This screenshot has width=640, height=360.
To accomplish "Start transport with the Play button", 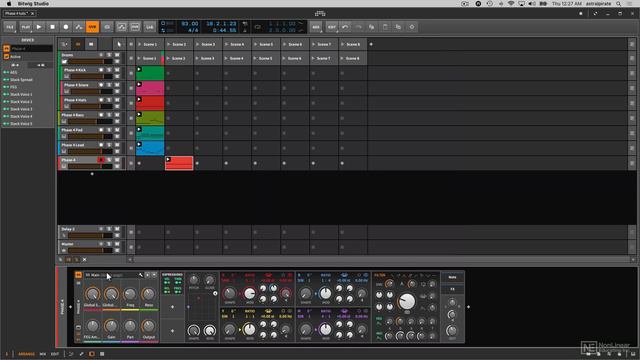I will pos(39,27).
